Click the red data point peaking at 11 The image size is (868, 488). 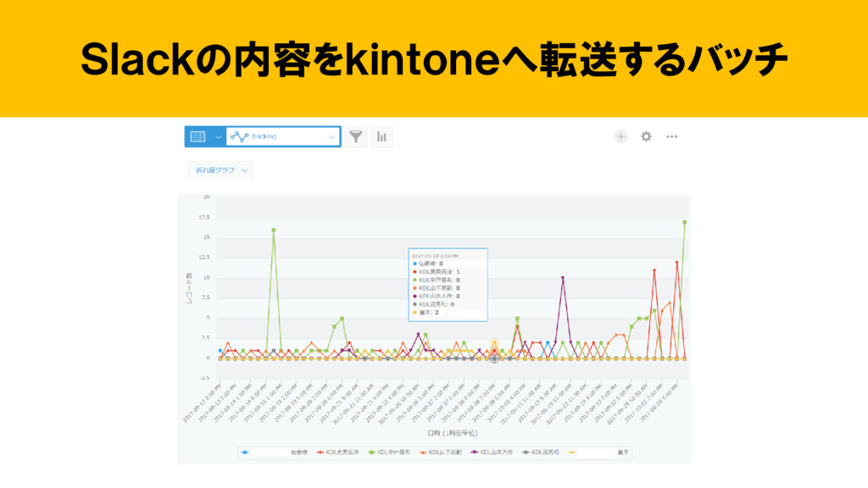[654, 270]
